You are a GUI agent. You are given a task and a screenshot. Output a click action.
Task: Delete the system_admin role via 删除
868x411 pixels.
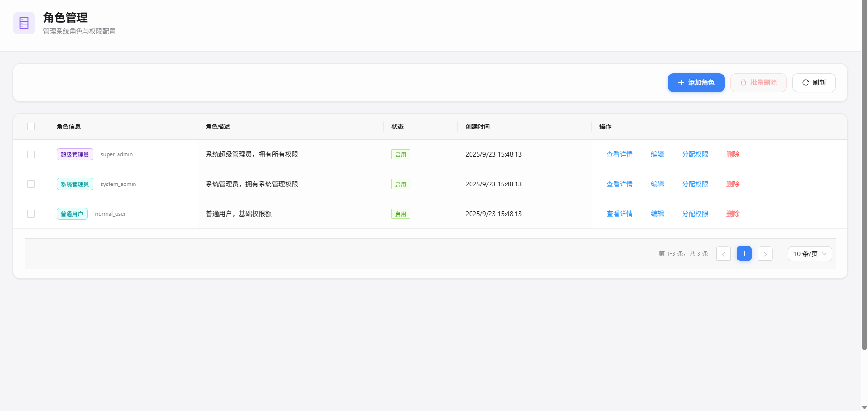[733, 184]
